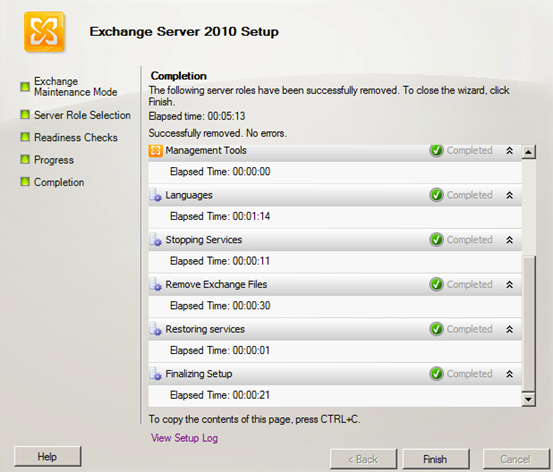The image size is (553, 472).
Task: Collapse the Restoring services section
Action: coord(509,329)
